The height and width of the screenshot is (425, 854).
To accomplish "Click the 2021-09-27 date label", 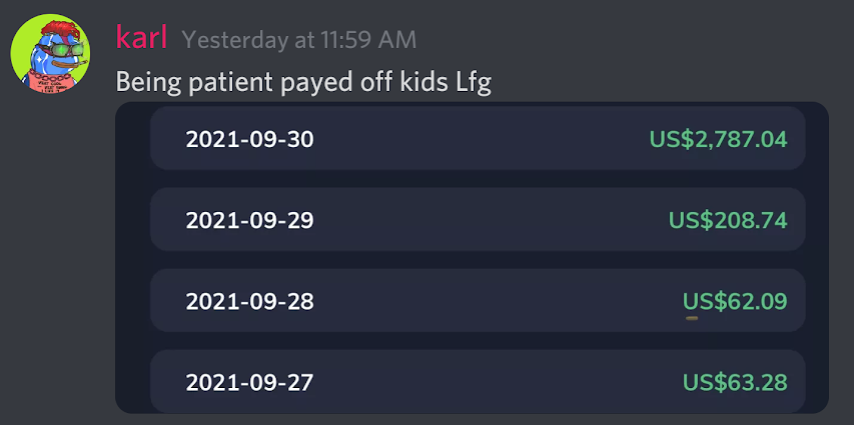I will click(x=249, y=382).
